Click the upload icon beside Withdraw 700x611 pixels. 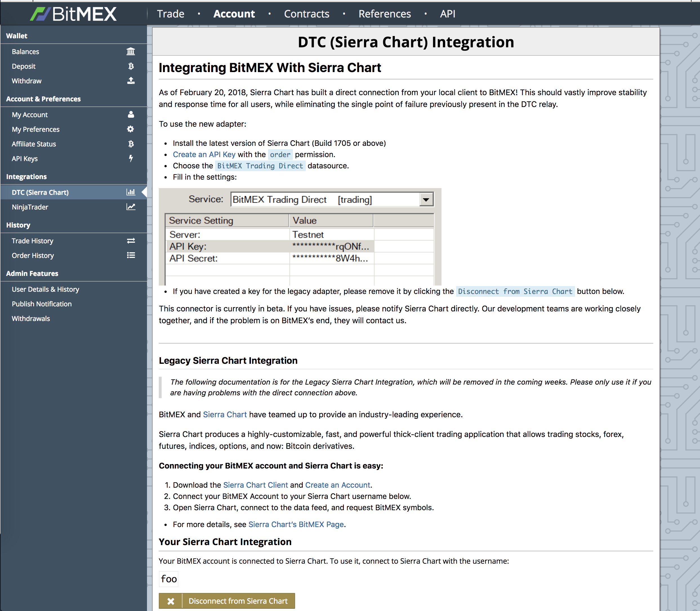[x=131, y=81]
